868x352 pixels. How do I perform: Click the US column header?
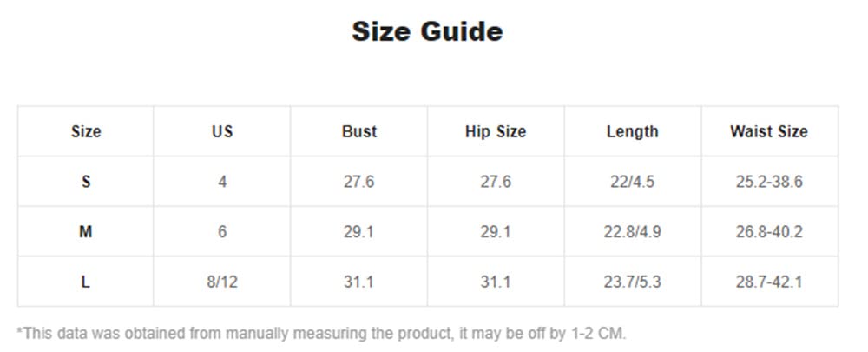click(222, 131)
